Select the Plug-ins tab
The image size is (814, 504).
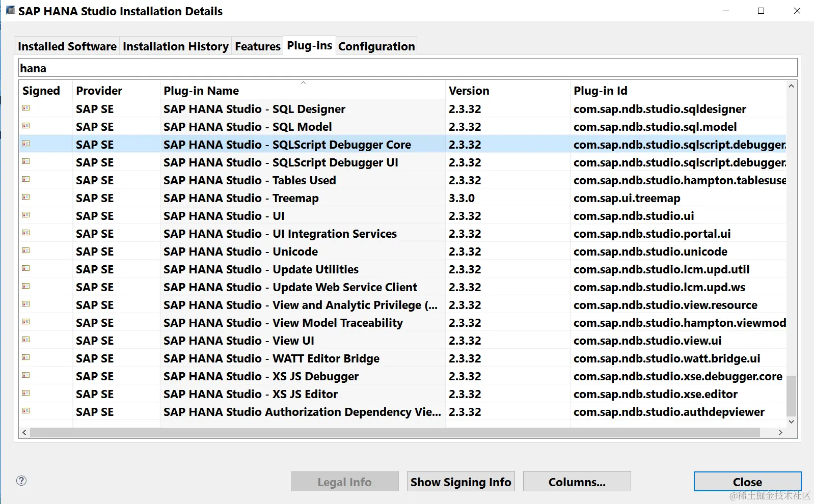pos(310,45)
